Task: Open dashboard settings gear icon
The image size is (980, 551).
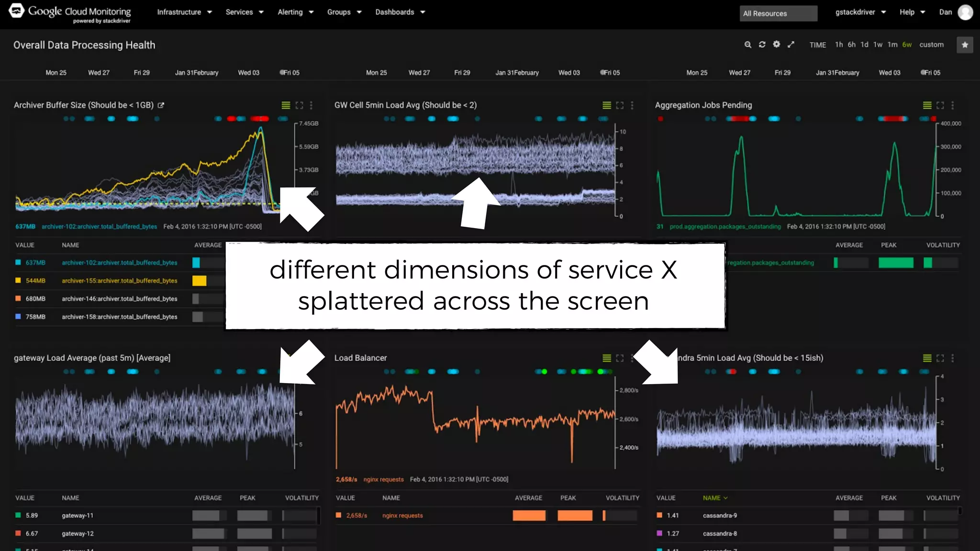Action: (777, 44)
